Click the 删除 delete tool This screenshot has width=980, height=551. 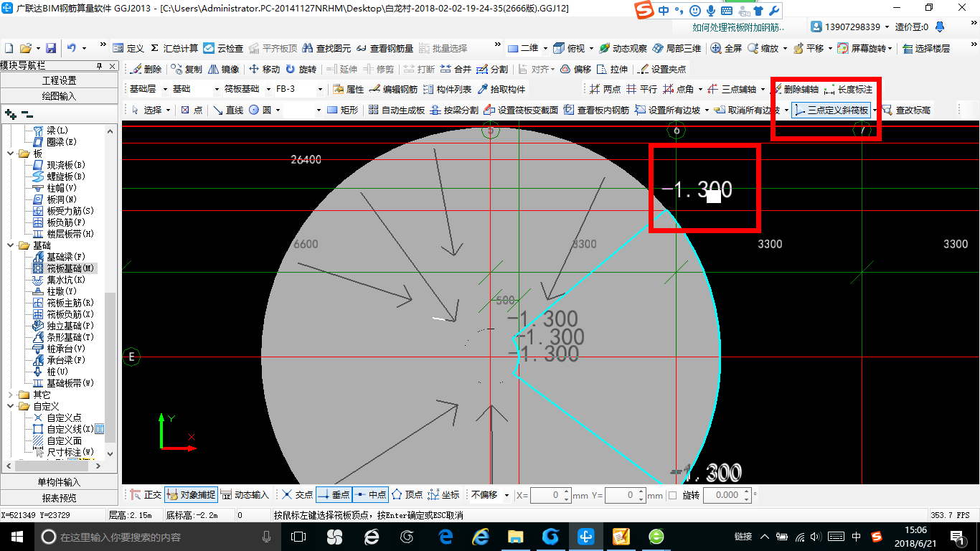pos(146,70)
